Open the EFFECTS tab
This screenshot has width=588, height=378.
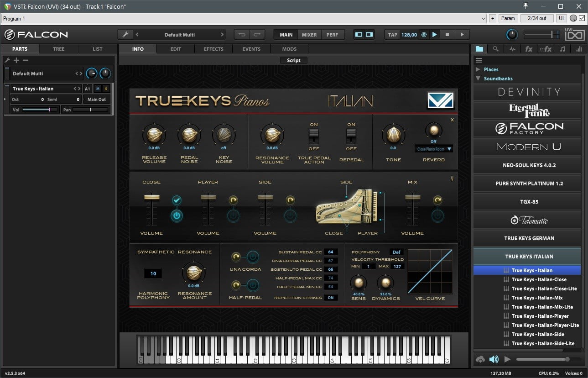pyautogui.click(x=213, y=49)
